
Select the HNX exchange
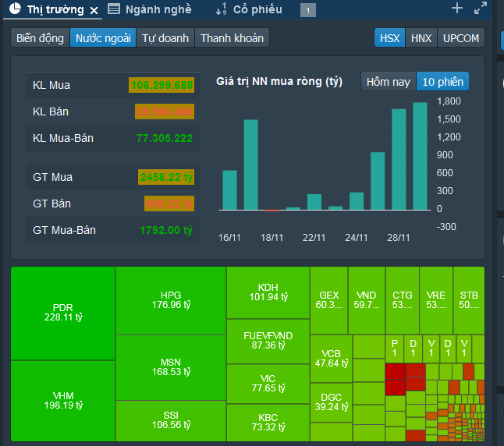[421, 38]
